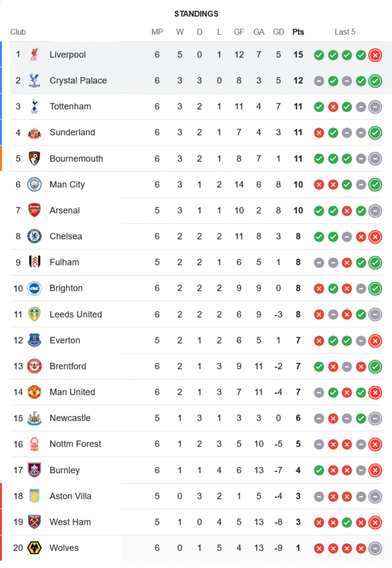The width and height of the screenshot is (392, 568).
Task: Open the Sunderland team link
Action: [x=72, y=132]
